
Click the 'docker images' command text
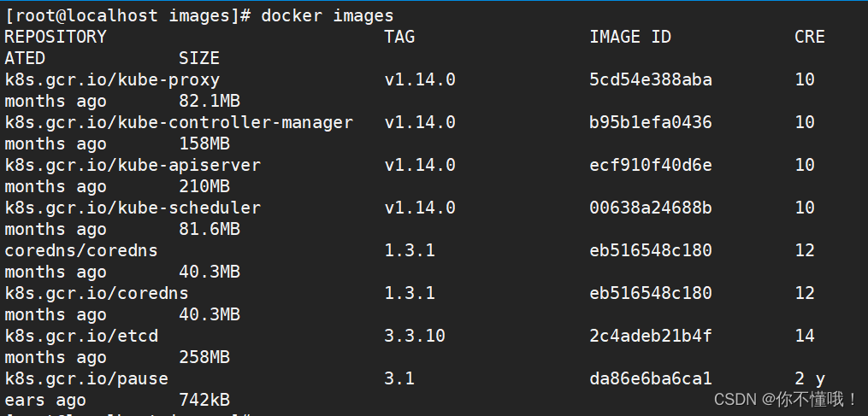(328, 15)
